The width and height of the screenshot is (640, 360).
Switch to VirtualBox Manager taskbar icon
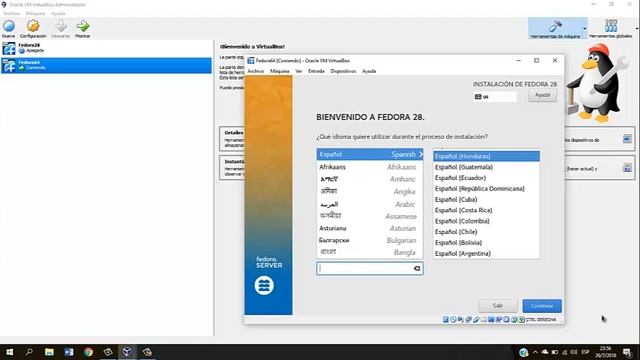click(127, 352)
